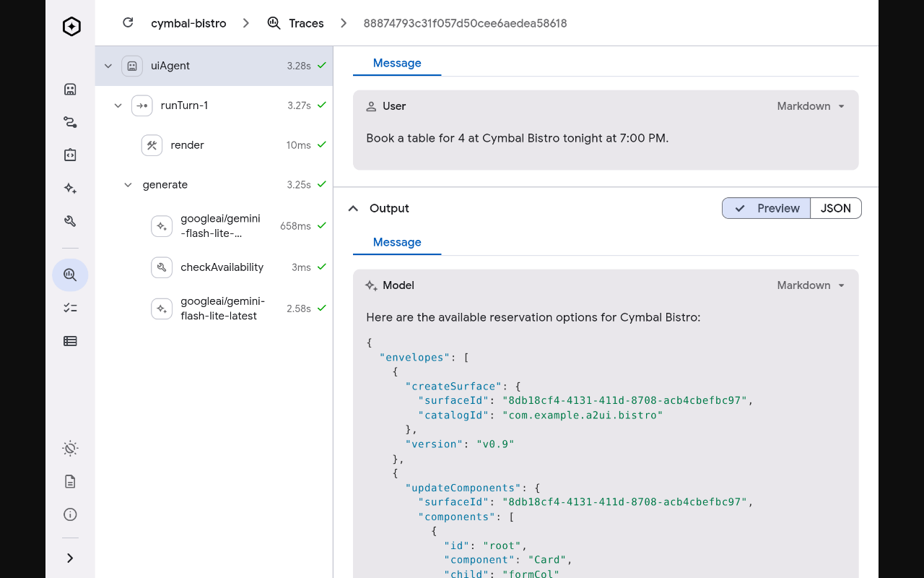Click the sparkle icon beside the 2.58s span
Image resolution: width=924 pixels, height=578 pixels.
click(162, 309)
